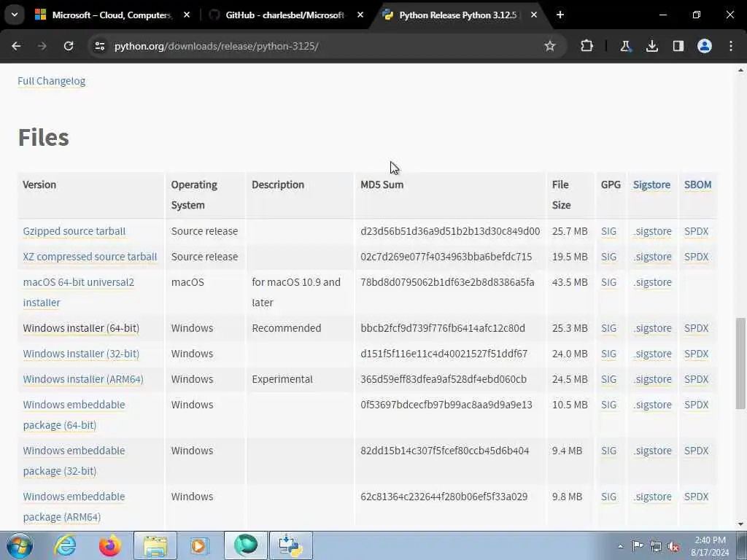Image resolution: width=747 pixels, height=560 pixels.
Task: Open site information icon in address bar
Action: click(99, 46)
